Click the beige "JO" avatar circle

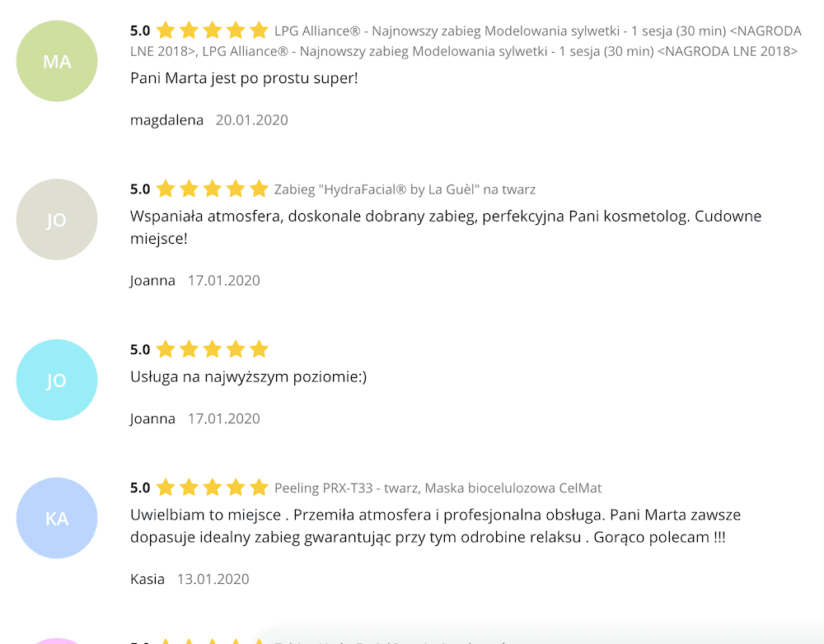[x=57, y=220]
